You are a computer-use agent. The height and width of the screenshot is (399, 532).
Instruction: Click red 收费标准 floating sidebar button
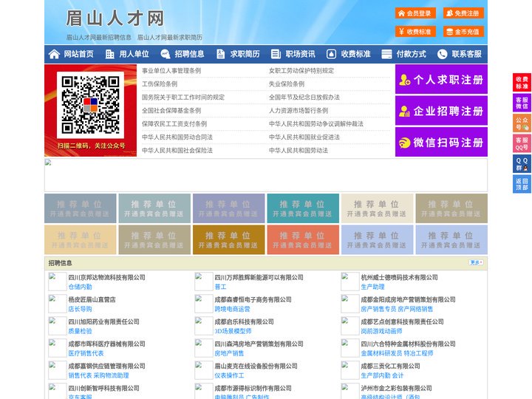coord(522,83)
